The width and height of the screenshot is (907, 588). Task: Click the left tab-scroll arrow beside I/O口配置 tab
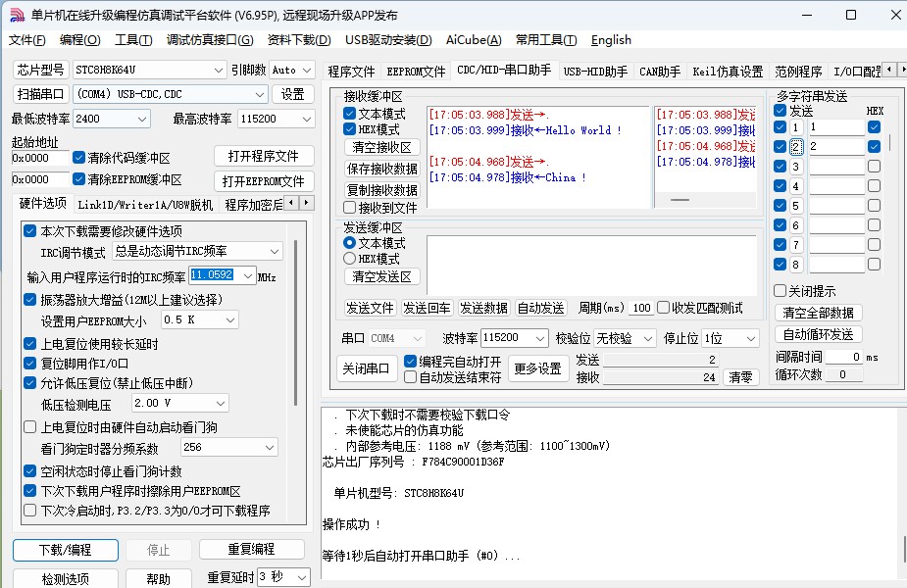pos(889,70)
